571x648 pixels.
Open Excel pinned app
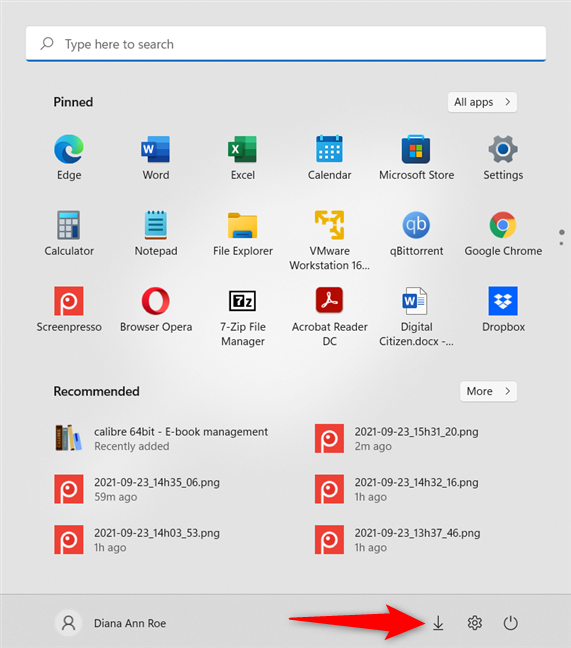(243, 157)
